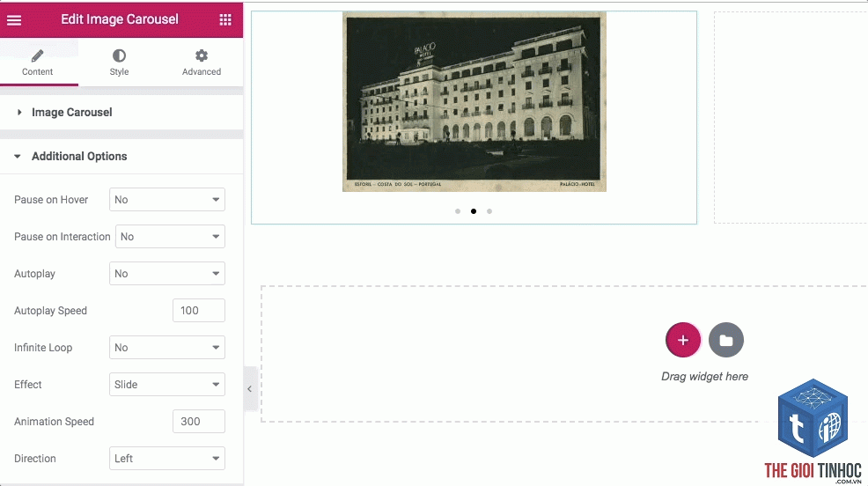Click the add template folder button
Screen dimensions: 868x486
point(726,340)
